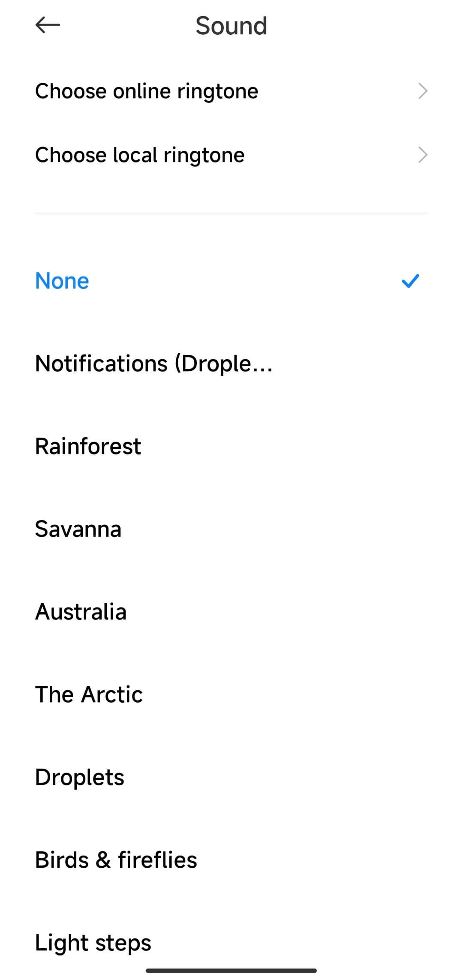This screenshot has width=463, height=980.
Task: Click the Sound page title
Action: [231, 26]
